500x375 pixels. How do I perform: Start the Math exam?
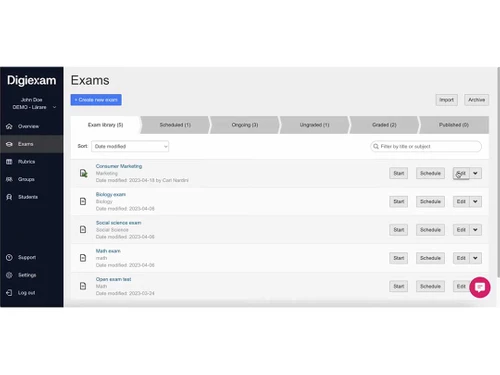(x=398, y=258)
